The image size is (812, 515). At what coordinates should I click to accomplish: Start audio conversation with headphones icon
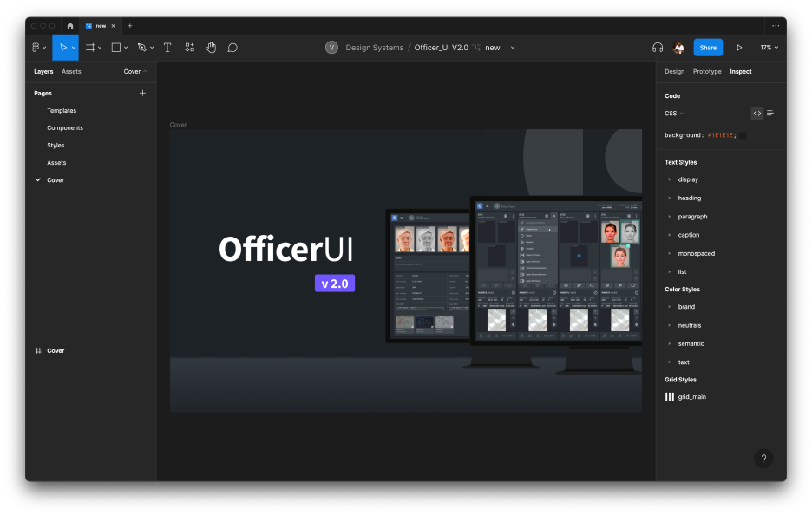tap(658, 48)
